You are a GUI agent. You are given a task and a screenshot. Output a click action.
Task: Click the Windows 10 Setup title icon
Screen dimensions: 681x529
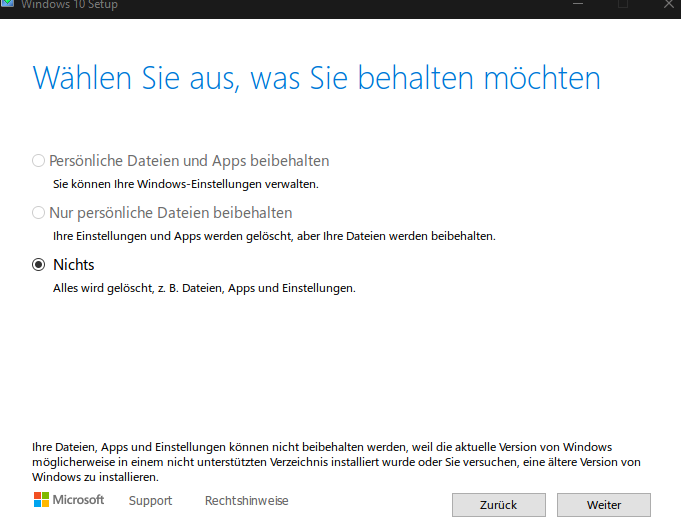[x=7, y=3]
